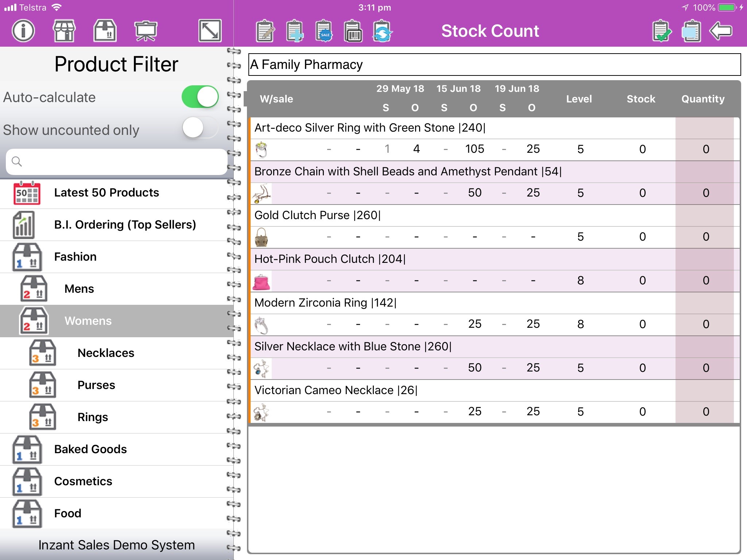Open B.I. Ordering (Top Sellers)
The image size is (747, 560).
pyautogui.click(x=125, y=225)
